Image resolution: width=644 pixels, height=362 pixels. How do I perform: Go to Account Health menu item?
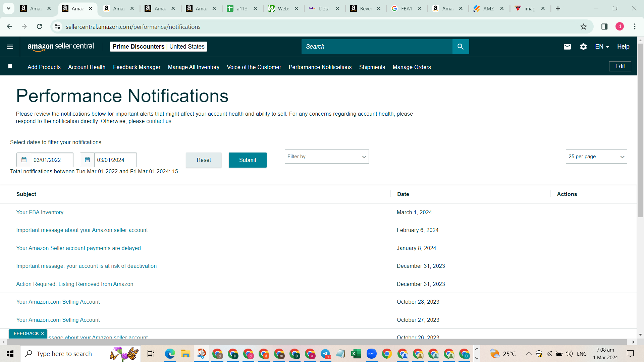point(87,67)
